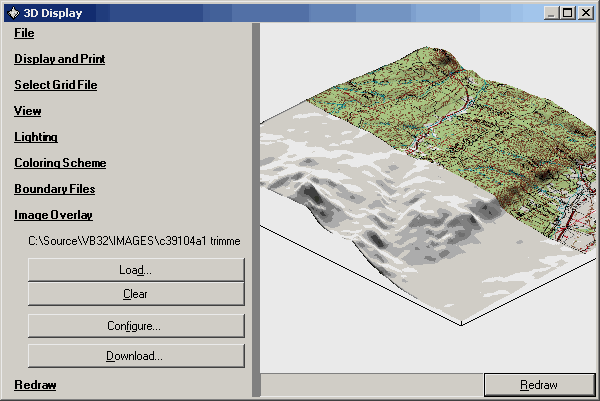Open the Coloring Scheme section
600x401 pixels.
[60, 163]
